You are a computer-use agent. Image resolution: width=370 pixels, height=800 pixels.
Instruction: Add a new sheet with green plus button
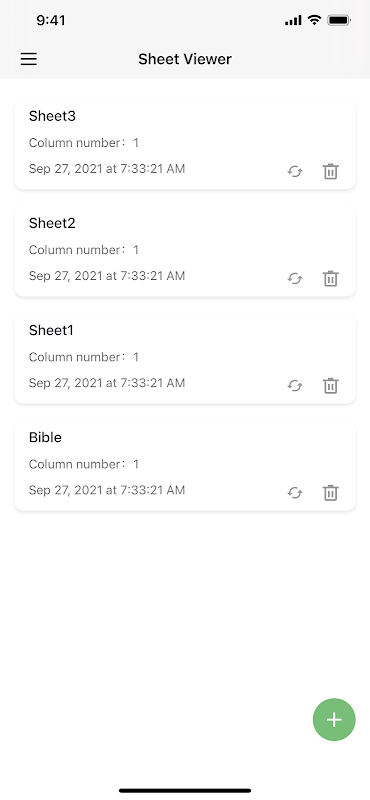pyautogui.click(x=334, y=719)
